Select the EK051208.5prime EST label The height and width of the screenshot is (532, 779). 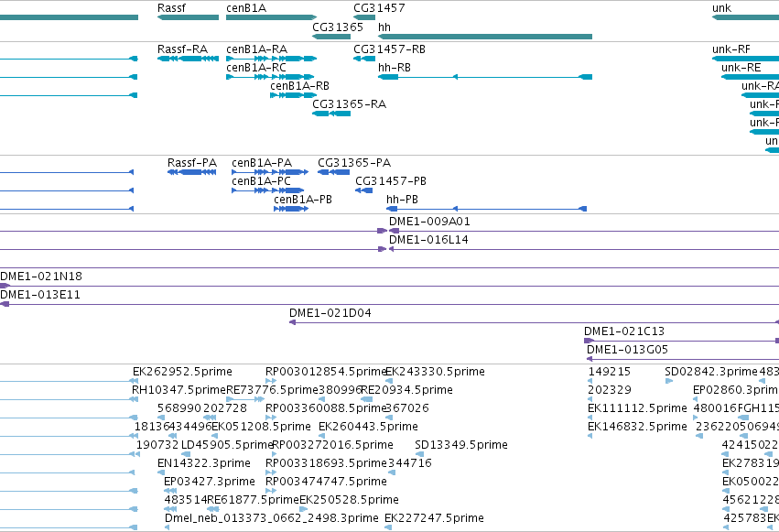pyautogui.click(x=261, y=428)
